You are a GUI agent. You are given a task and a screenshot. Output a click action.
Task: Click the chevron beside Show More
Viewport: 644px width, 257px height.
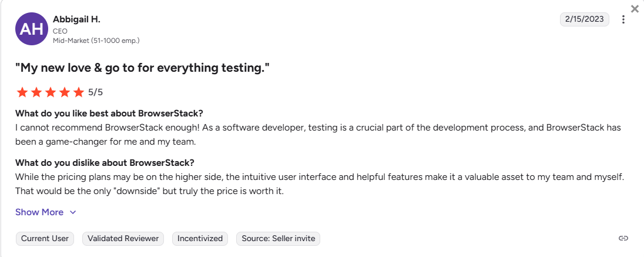pyautogui.click(x=73, y=212)
